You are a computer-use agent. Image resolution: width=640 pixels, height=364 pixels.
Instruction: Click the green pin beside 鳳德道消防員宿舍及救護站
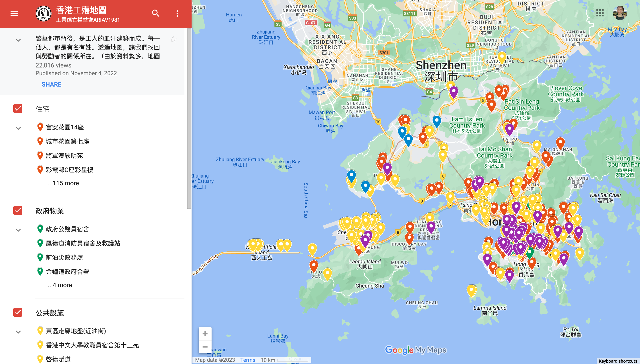click(x=40, y=243)
